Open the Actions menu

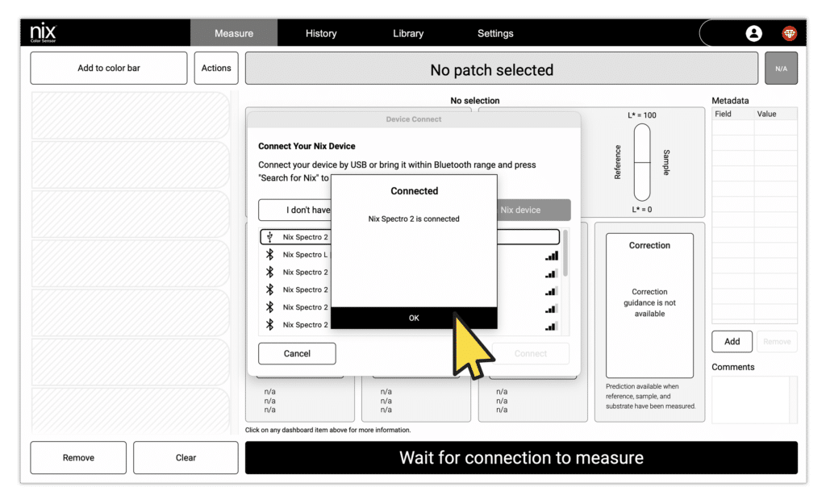[215, 68]
